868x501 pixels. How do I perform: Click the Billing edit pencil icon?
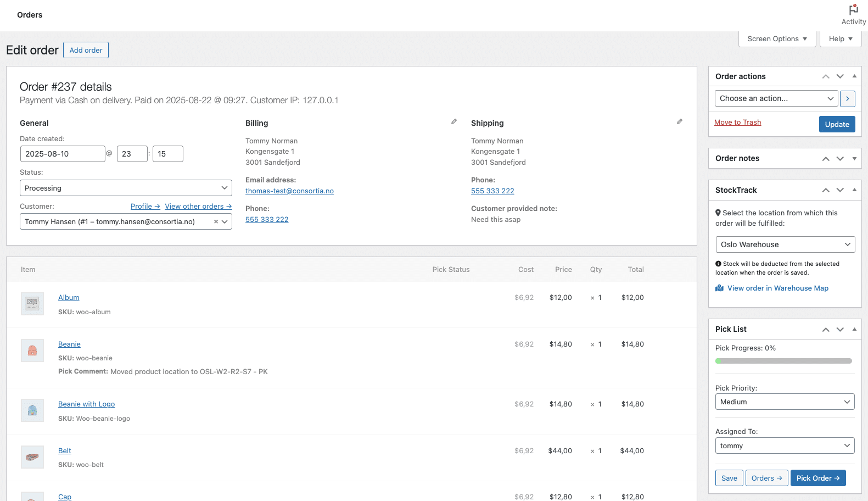pos(454,122)
